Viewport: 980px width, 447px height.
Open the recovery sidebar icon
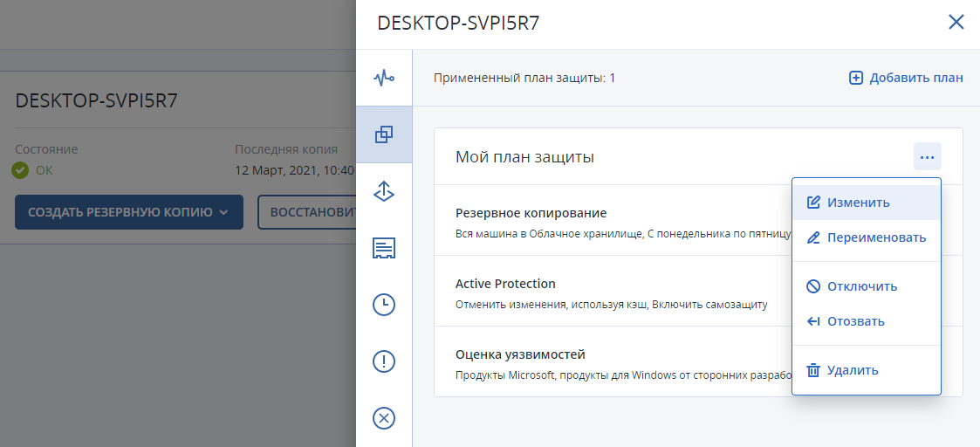click(x=384, y=191)
